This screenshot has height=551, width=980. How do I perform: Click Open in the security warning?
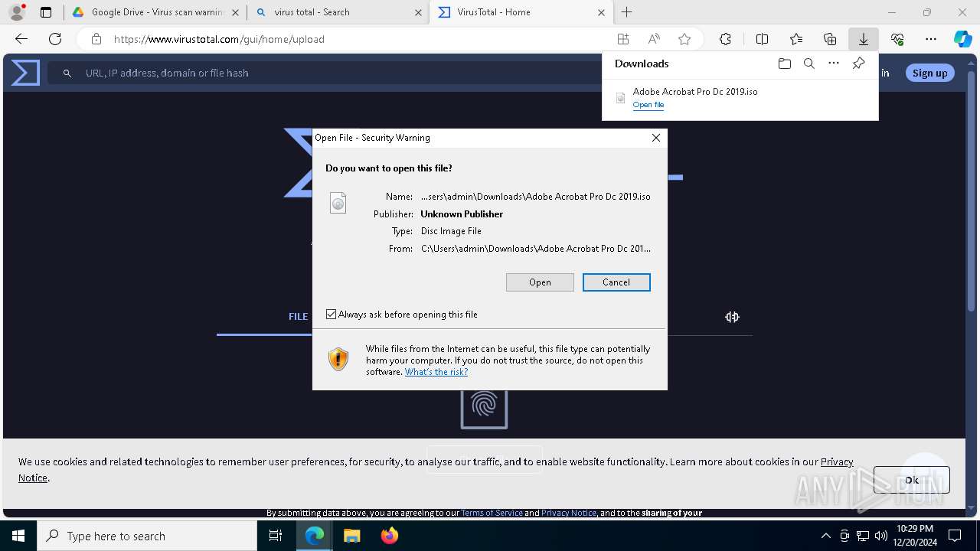coord(540,282)
